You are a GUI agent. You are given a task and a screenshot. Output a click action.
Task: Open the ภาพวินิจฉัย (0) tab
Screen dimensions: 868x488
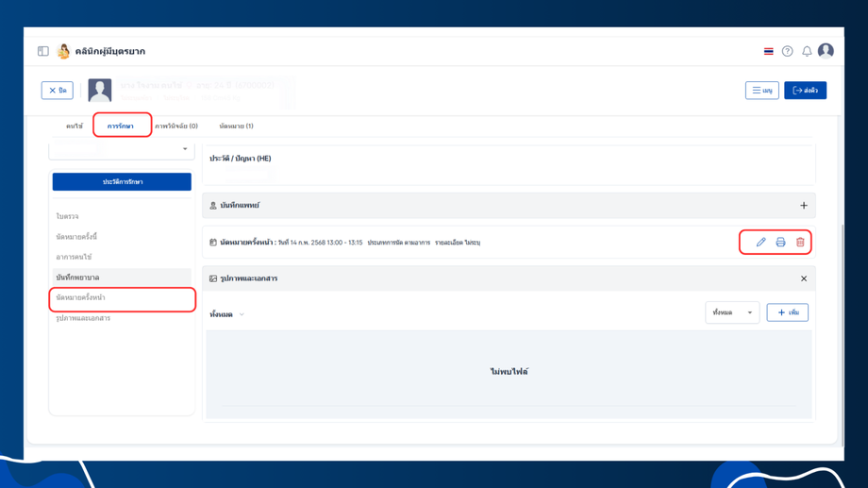click(176, 126)
